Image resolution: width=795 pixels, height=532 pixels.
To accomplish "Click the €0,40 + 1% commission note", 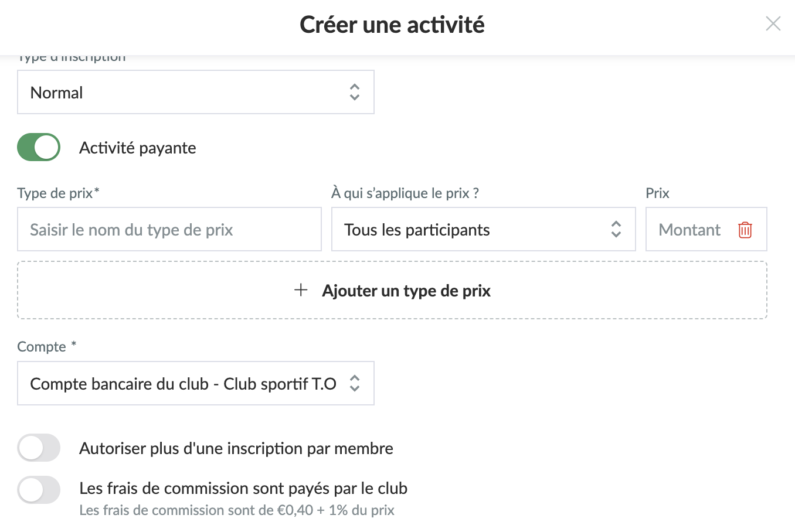I will tap(236, 510).
